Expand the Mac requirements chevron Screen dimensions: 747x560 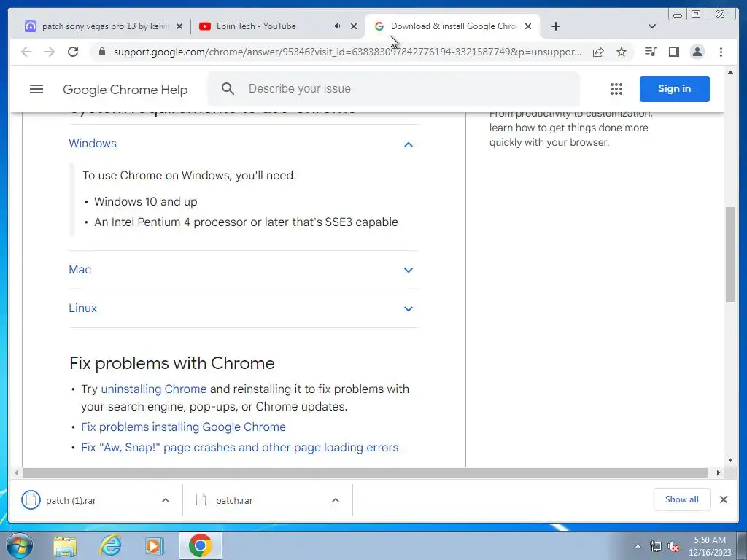click(x=409, y=271)
